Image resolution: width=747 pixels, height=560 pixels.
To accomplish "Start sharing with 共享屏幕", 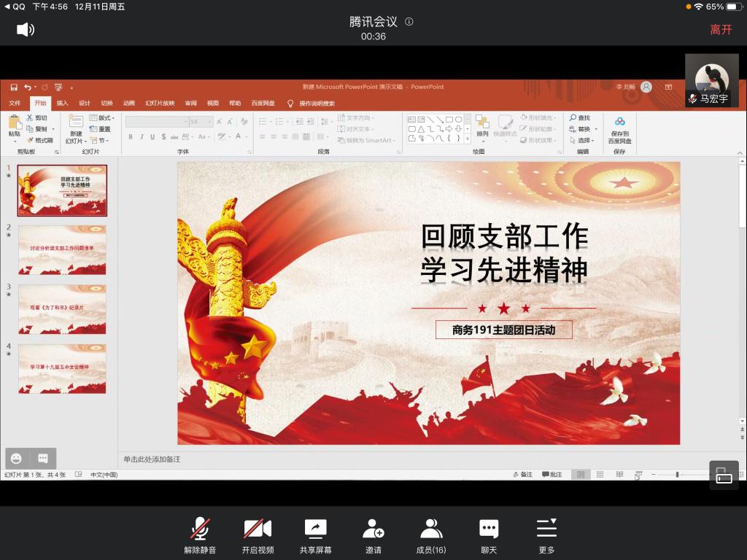I will click(315, 536).
